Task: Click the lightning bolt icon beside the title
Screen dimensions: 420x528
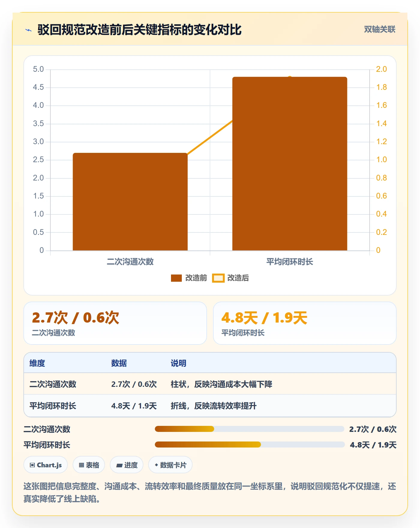Action: (x=28, y=30)
